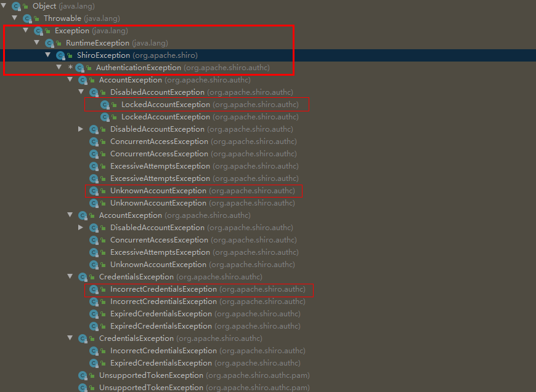Collapse the expanded DisabledAccountException node
Image resolution: width=536 pixels, height=392 pixels.
point(81,92)
